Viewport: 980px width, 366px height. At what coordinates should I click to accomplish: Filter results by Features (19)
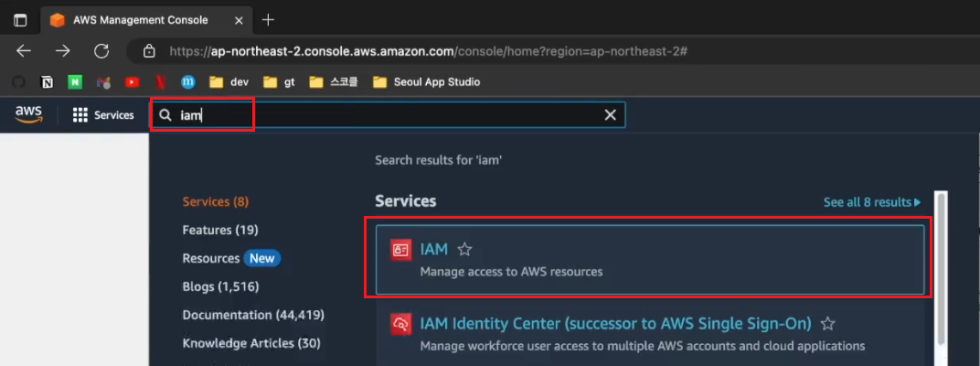220,230
